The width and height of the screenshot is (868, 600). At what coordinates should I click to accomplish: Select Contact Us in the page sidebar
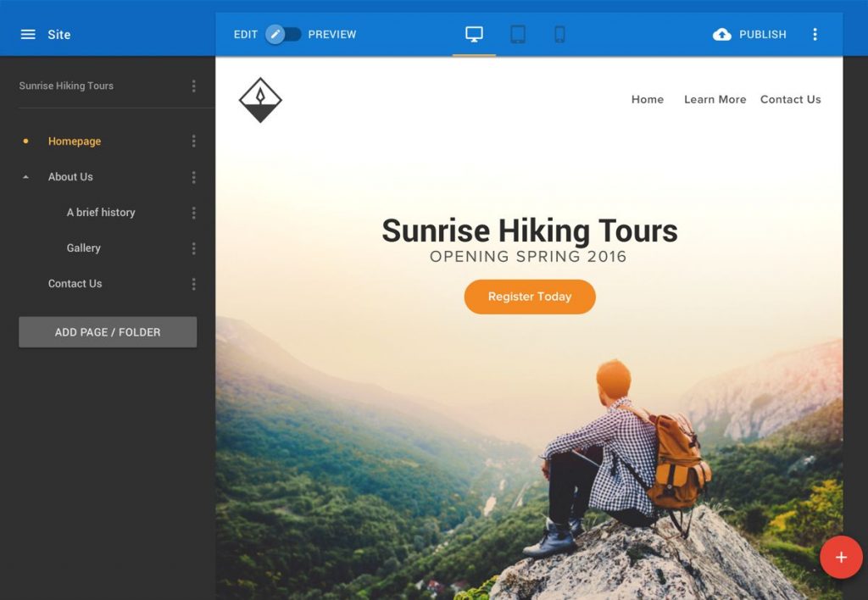coord(75,283)
